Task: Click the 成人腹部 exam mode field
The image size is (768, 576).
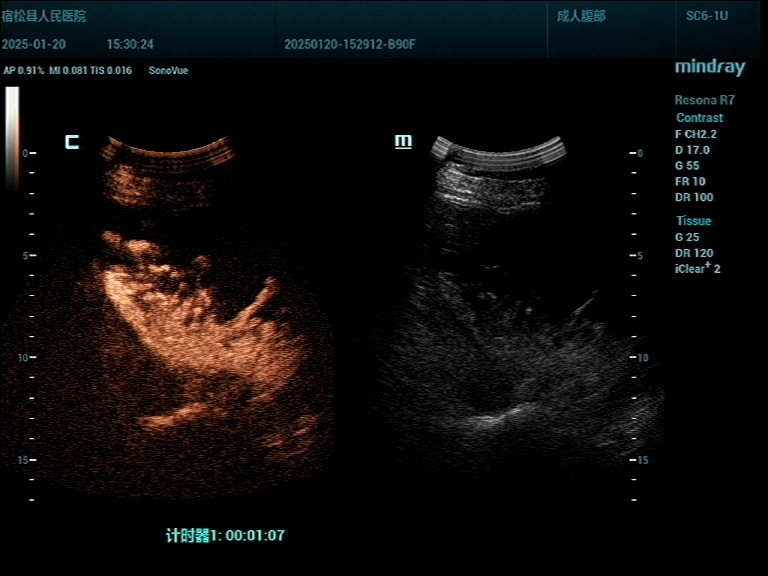Action: [581, 17]
